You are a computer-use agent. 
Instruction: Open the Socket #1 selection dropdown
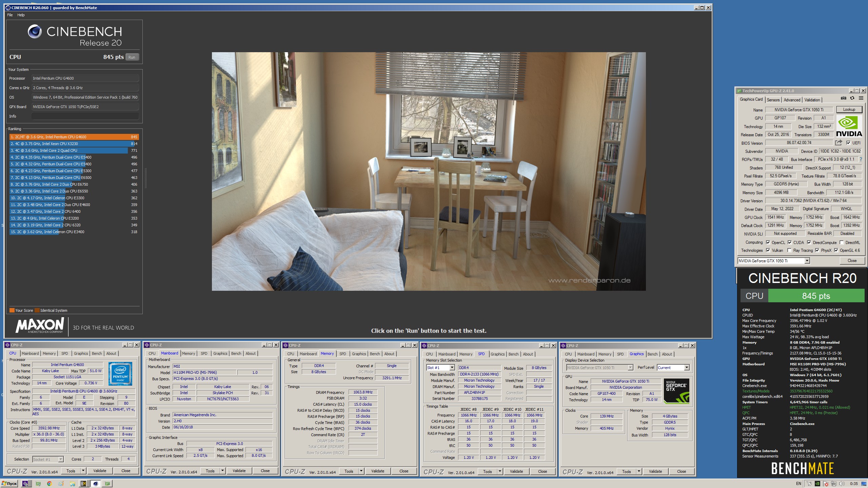point(48,459)
